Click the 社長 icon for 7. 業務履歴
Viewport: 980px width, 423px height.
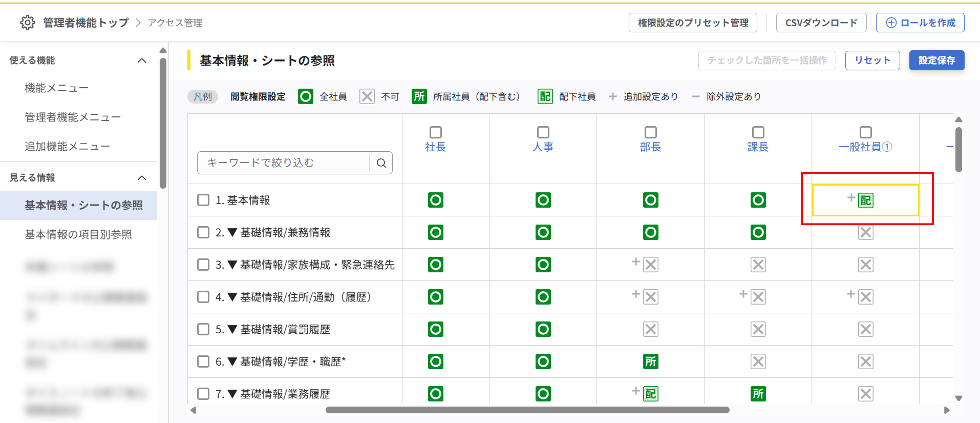point(436,394)
